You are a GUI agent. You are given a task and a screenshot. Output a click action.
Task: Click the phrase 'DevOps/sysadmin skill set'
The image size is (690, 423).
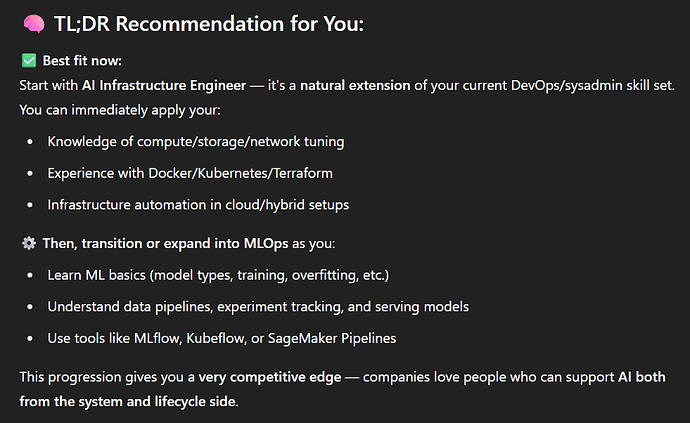pos(592,85)
